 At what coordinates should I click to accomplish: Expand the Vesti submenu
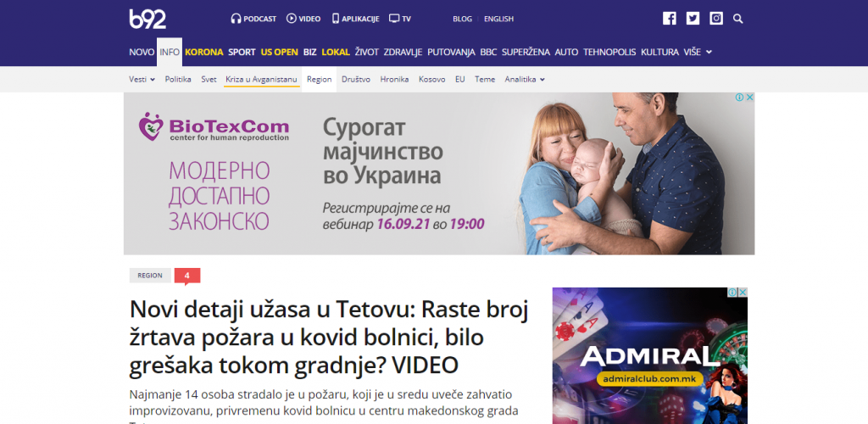click(x=142, y=79)
